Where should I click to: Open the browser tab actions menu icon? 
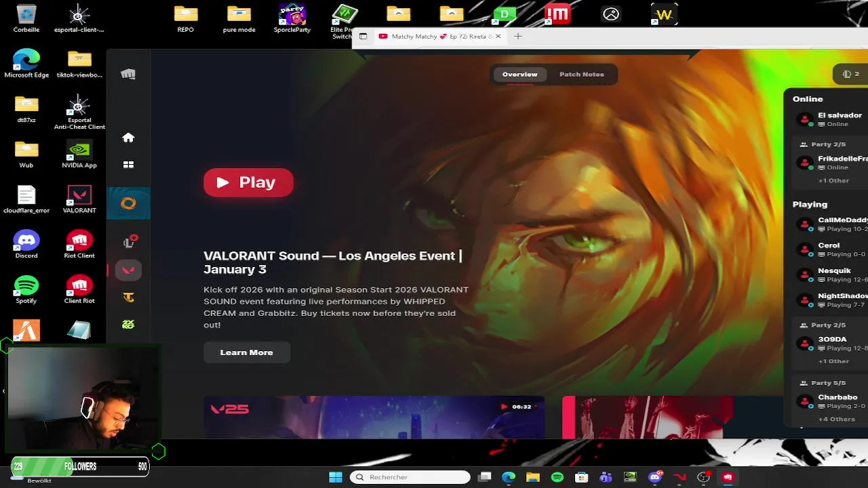pyautogui.click(x=363, y=37)
